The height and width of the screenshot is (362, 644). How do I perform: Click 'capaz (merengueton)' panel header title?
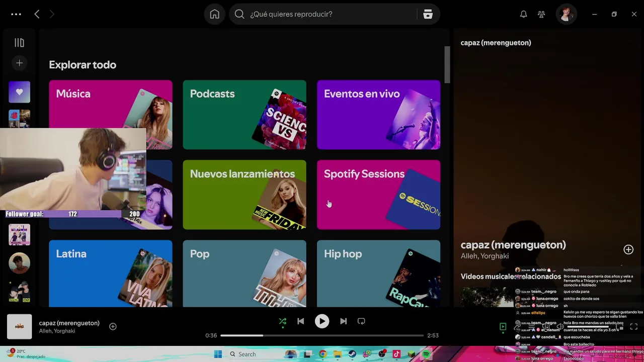coord(496,43)
